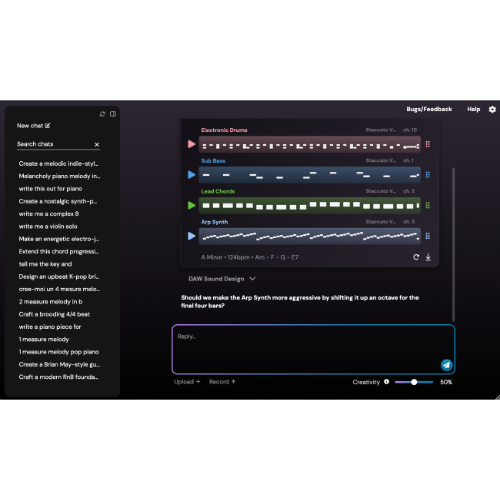Click the grid handle beside Lead Chords
The width and height of the screenshot is (500, 500).
click(x=428, y=205)
